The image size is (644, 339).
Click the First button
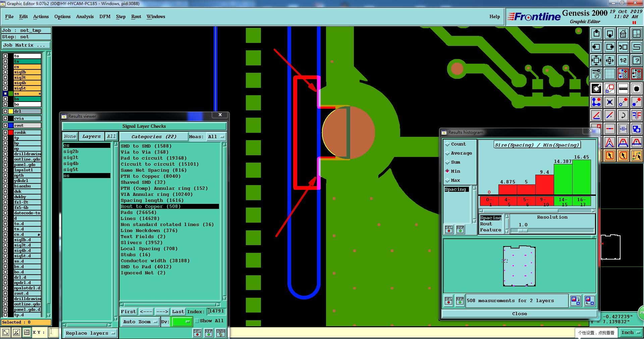coord(128,312)
